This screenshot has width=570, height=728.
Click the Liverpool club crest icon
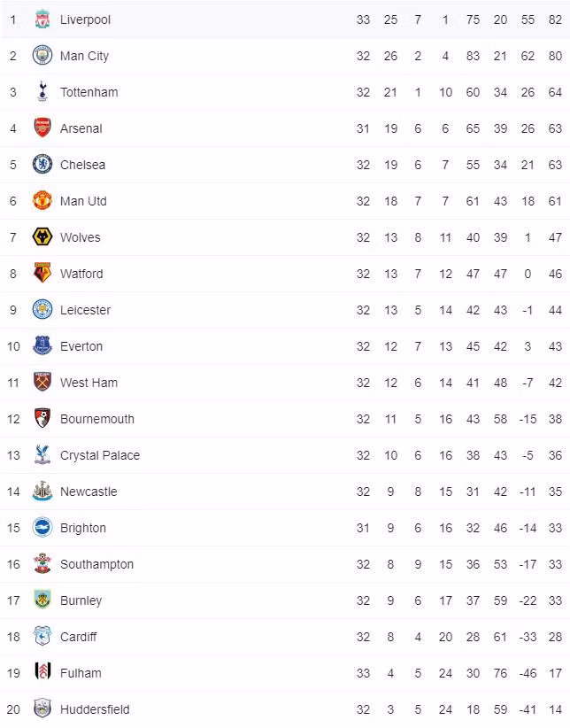tap(42, 19)
